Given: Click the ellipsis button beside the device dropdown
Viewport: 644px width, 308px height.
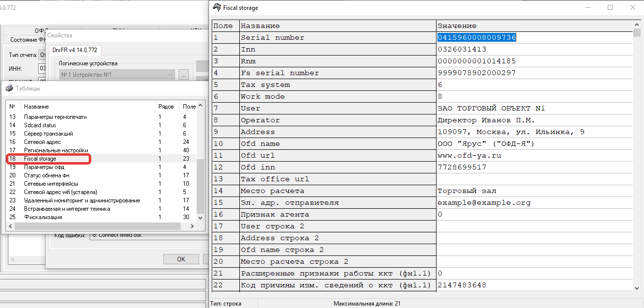Looking at the screenshot, I should coord(183,75).
